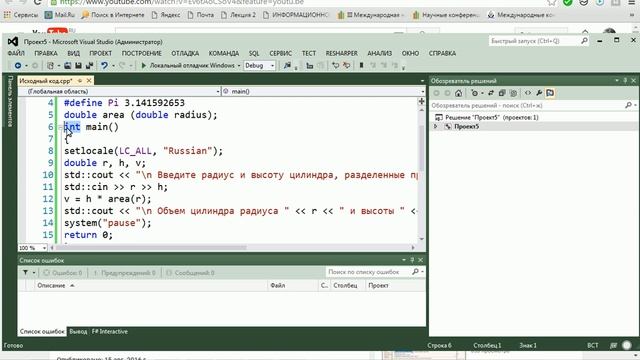Toggle the Errors 0 filter button
640x360 pixels.
[x=63, y=273]
